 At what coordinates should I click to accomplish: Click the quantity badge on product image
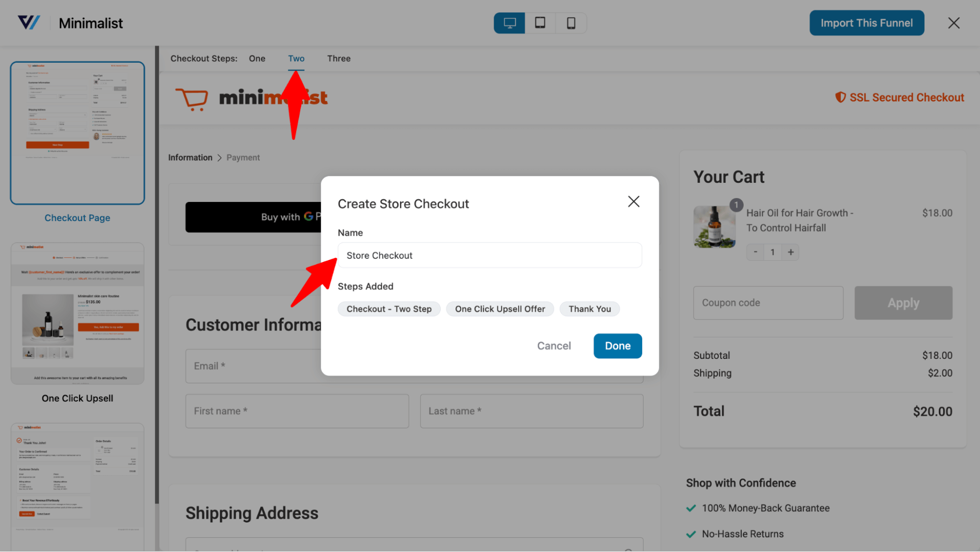[x=736, y=205]
